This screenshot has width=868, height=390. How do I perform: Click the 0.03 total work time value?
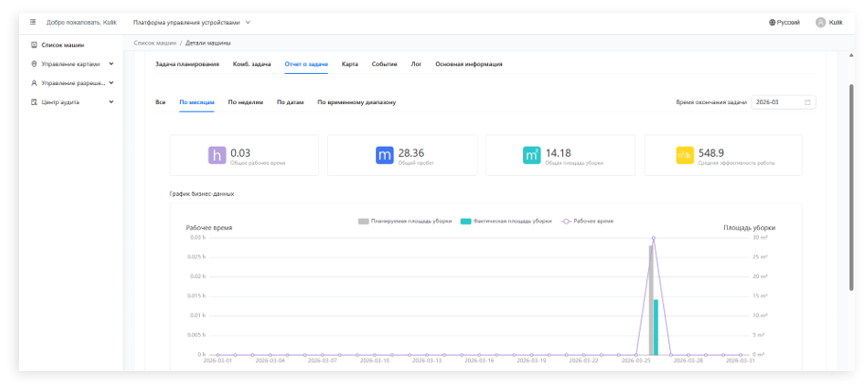pyautogui.click(x=241, y=152)
